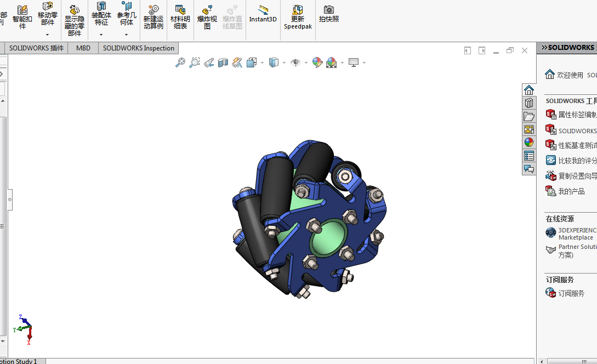Expand the dropdown under 参考几何体
597x364 pixels.
pyautogui.click(x=127, y=35)
